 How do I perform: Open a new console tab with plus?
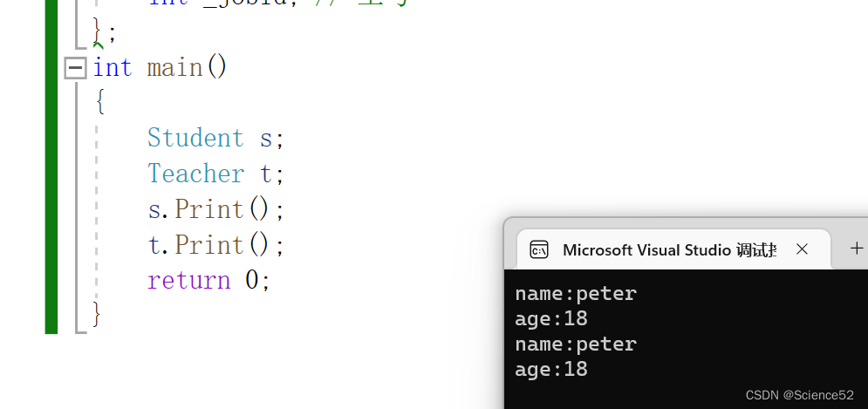pos(857,248)
